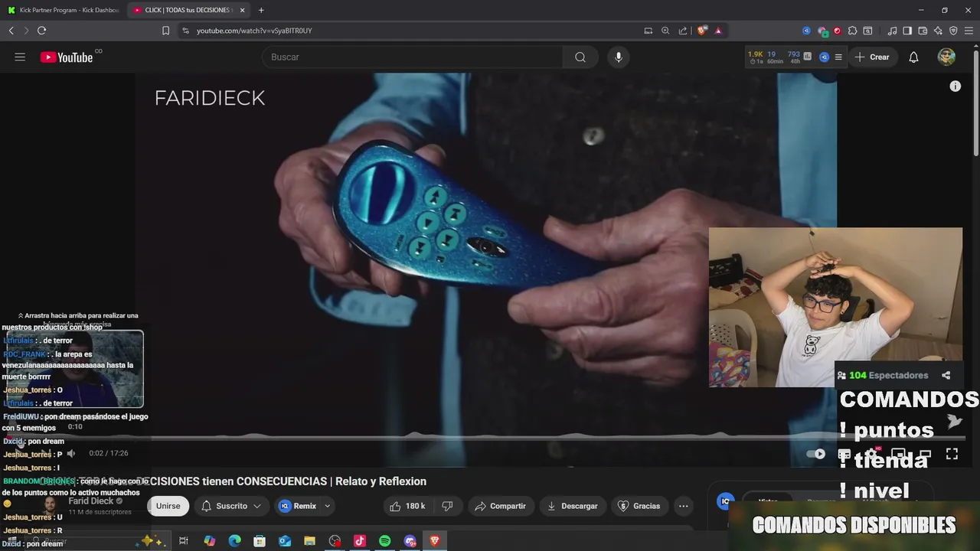Dislike the video with thumbs down
This screenshot has height=551, width=980.
coord(448,506)
